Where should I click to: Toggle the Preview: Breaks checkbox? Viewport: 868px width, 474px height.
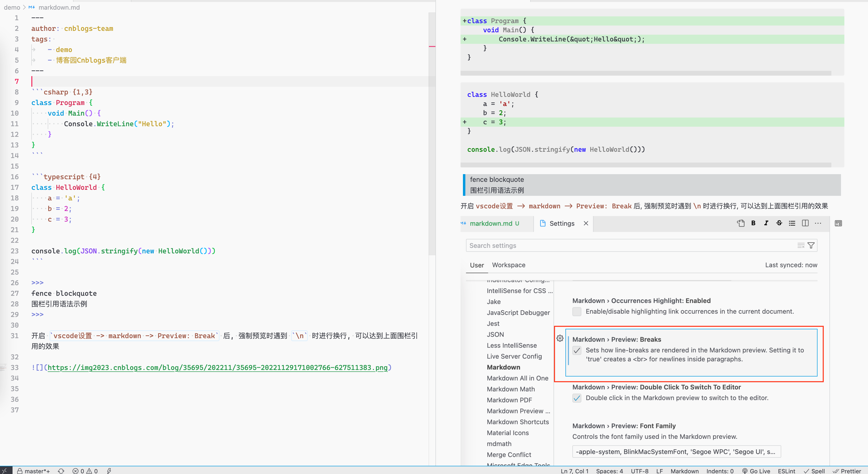[577, 350]
